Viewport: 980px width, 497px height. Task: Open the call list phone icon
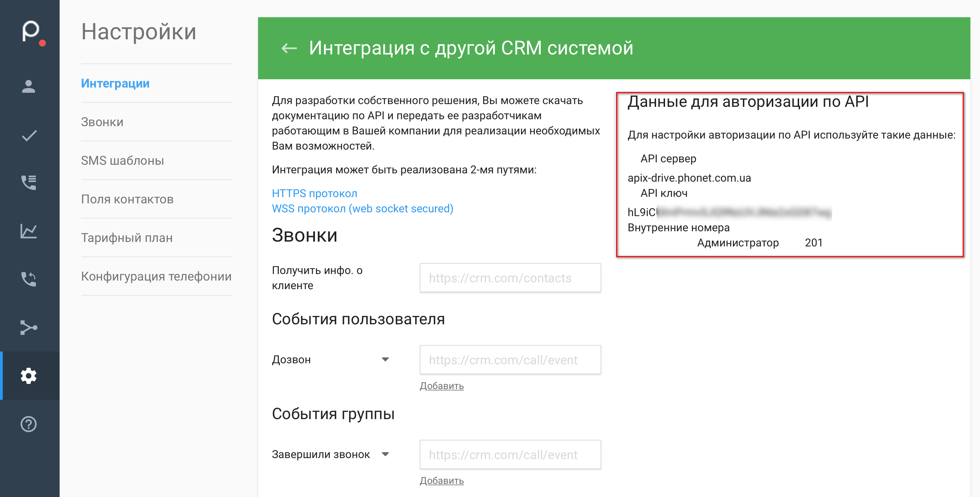29,183
